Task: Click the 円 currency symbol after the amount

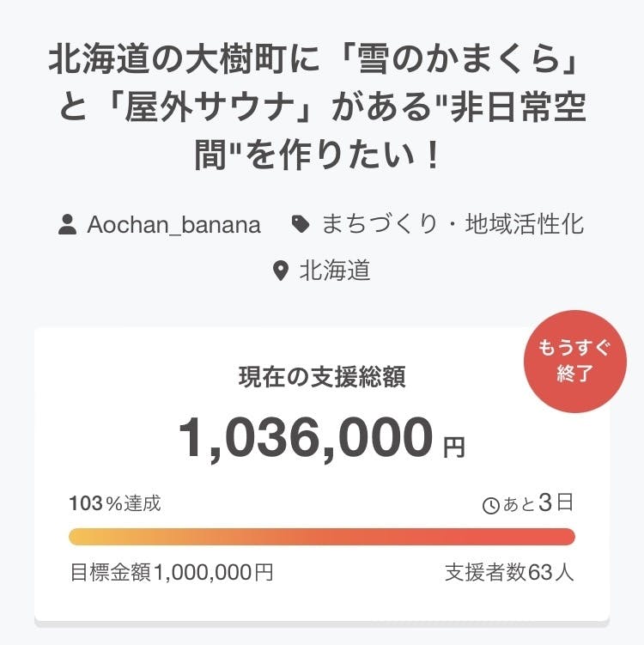Action: coord(454,447)
